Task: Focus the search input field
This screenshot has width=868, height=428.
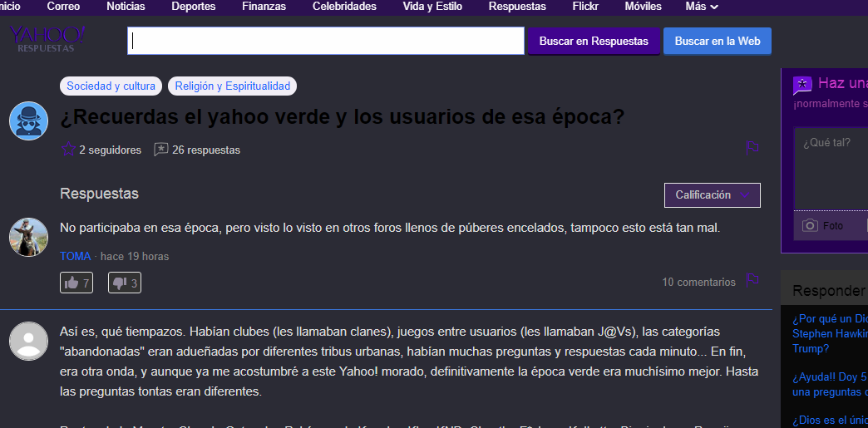Action: pyautogui.click(x=326, y=41)
